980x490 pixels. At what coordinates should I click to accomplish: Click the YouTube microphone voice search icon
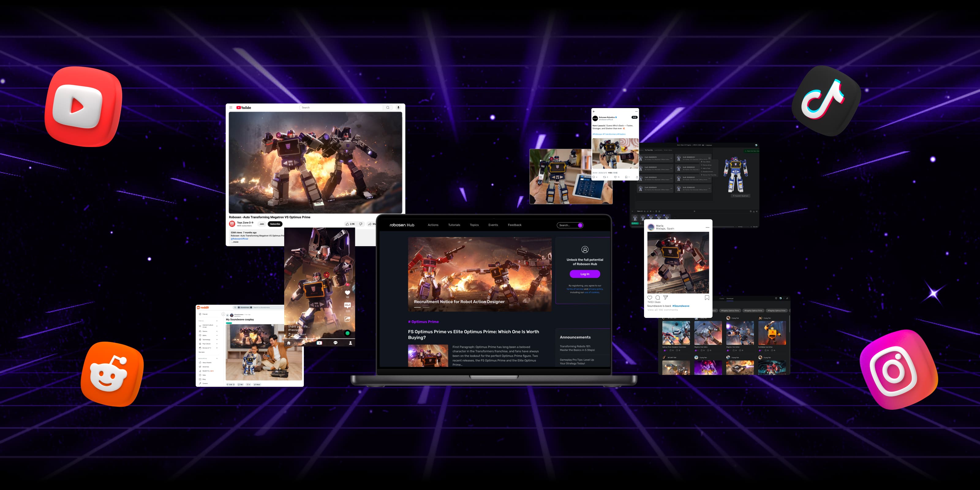[x=398, y=108]
